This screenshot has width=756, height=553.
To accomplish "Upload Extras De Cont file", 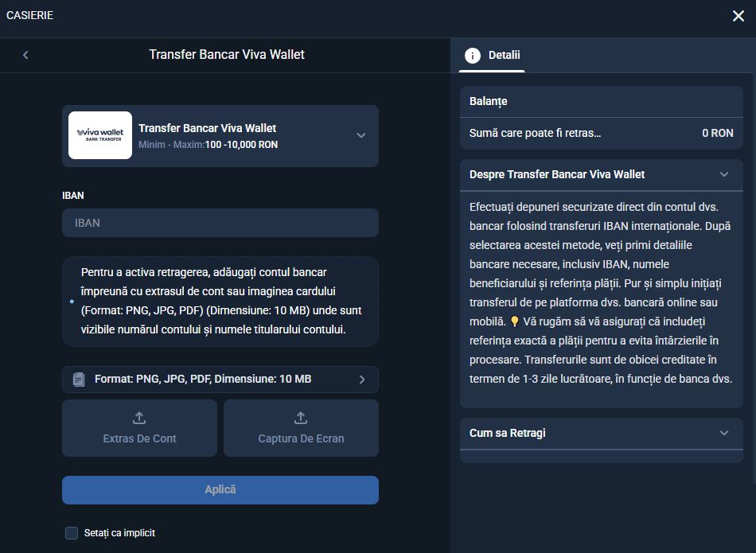I will coord(139,427).
